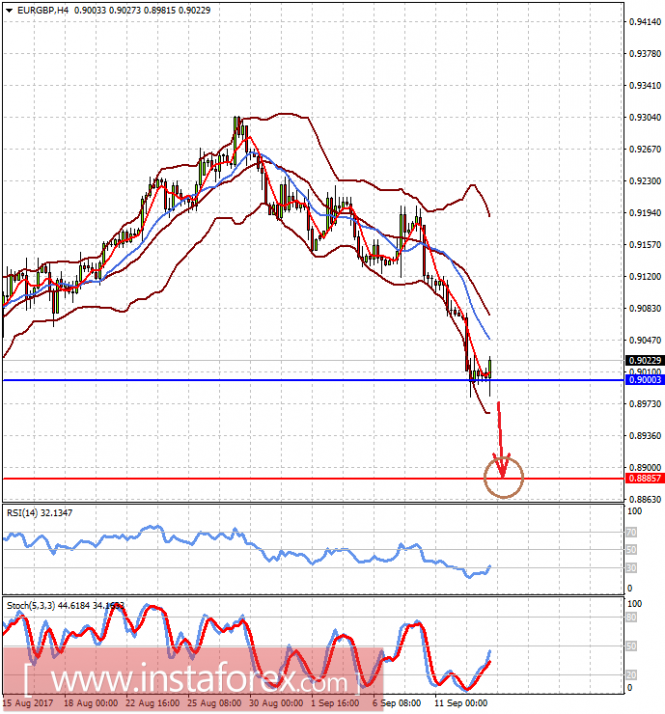Select the RSI 70 level marker
The height and width of the screenshot is (714, 665).
click(x=631, y=532)
